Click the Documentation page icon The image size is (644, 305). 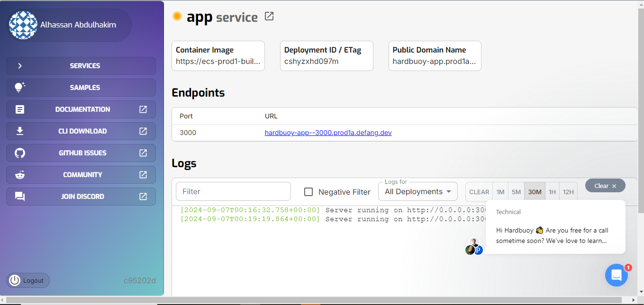tap(20, 109)
